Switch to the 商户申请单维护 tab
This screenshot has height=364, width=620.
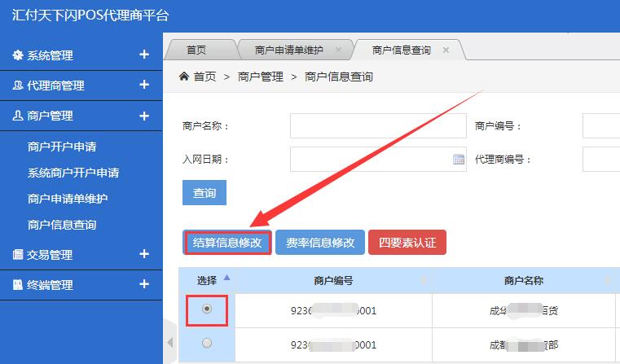[288, 50]
